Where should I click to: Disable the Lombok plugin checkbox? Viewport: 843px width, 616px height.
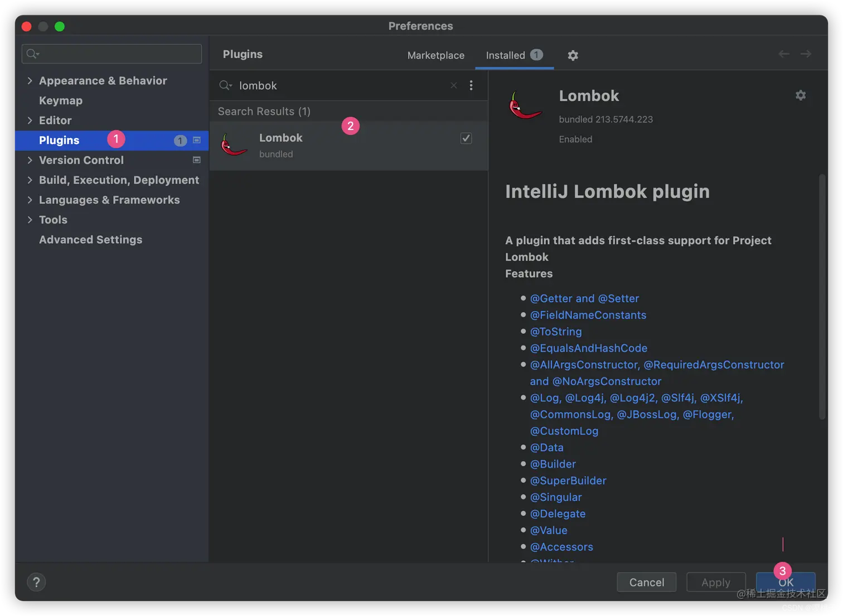pyautogui.click(x=466, y=138)
